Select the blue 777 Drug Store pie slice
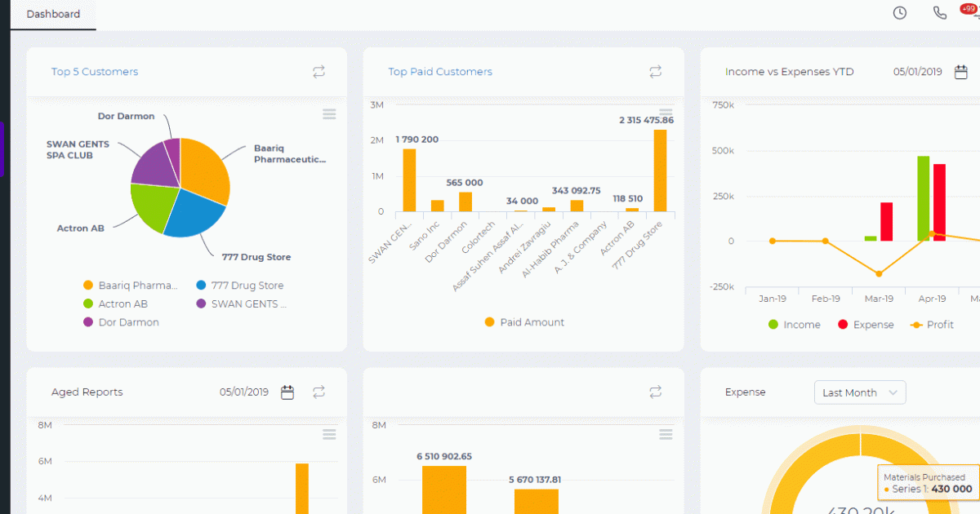The width and height of the screenshot is (980, 514). [x=194, y=214]
